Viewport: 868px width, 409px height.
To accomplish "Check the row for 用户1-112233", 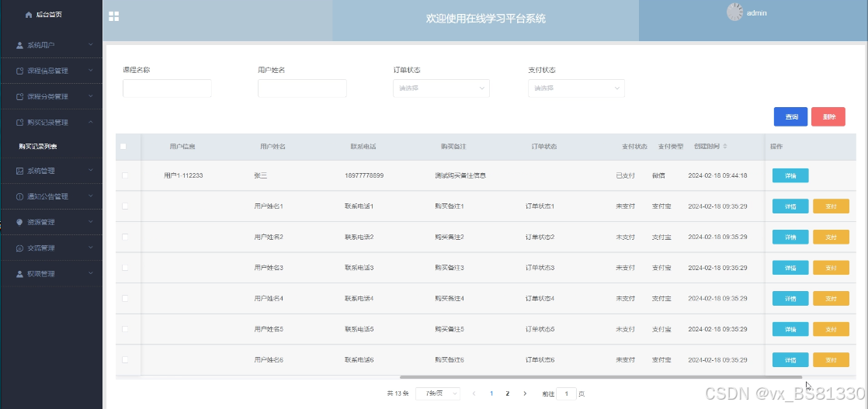I will point(125,175).
